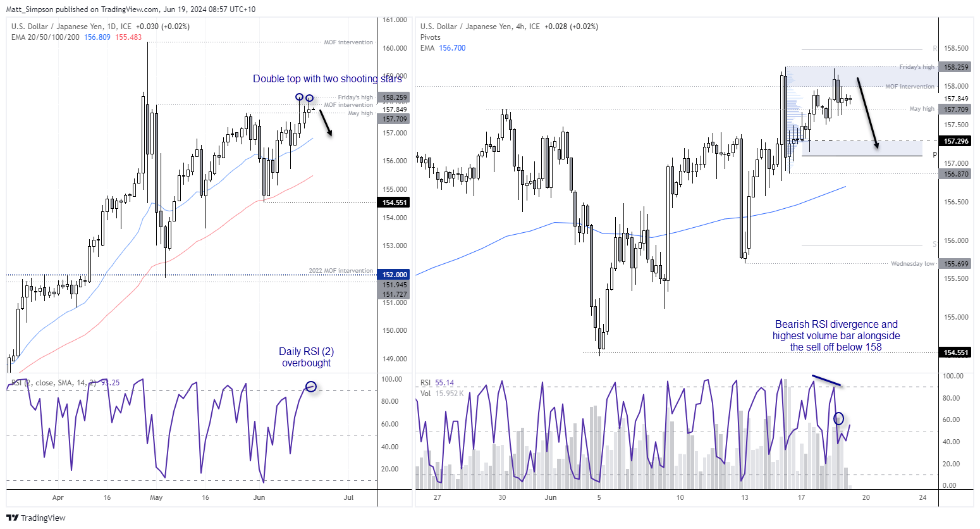
Task: Click the 158.500 level on 4h price axis
Action: [955, 48]
